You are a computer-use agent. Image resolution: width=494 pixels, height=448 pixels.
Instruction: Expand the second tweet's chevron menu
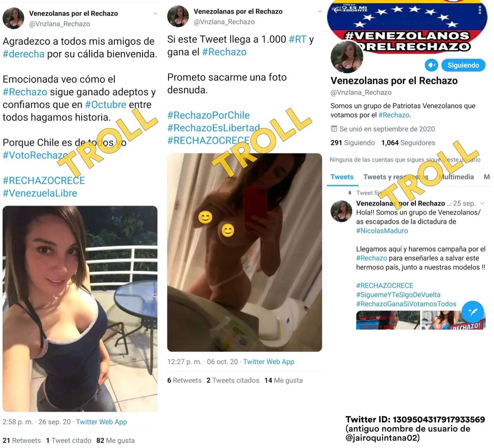[x=320, y=12]
